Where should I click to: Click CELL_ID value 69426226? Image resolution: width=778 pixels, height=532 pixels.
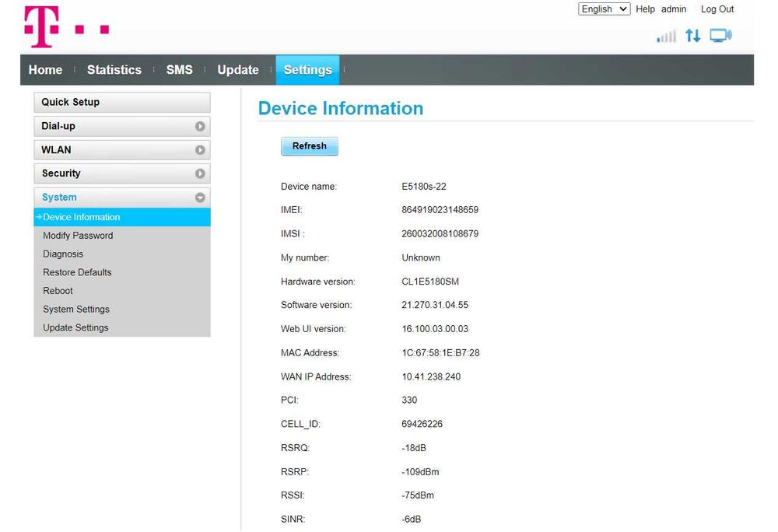coord(422,424)
